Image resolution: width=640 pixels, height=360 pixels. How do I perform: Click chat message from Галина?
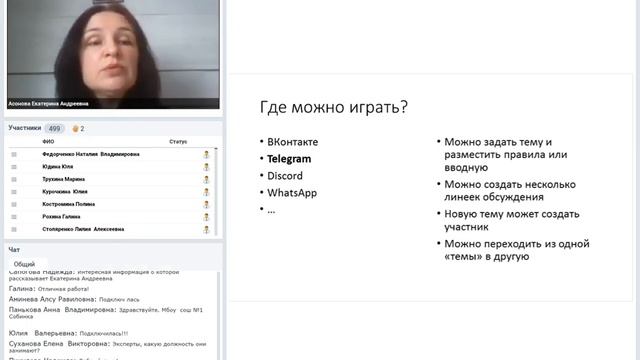(x=49, y=289)
